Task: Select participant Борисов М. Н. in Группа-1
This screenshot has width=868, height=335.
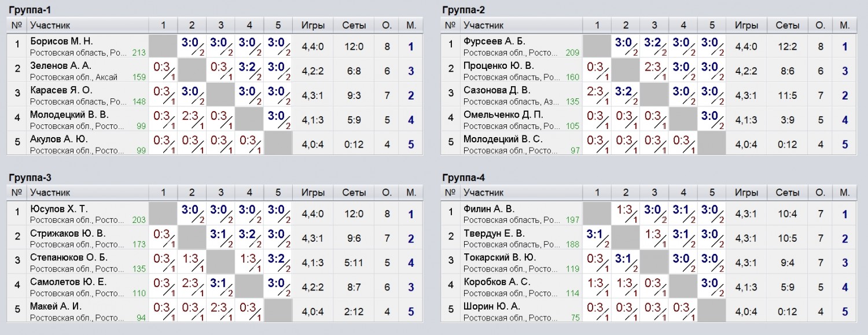Action: tap(61, 42)
